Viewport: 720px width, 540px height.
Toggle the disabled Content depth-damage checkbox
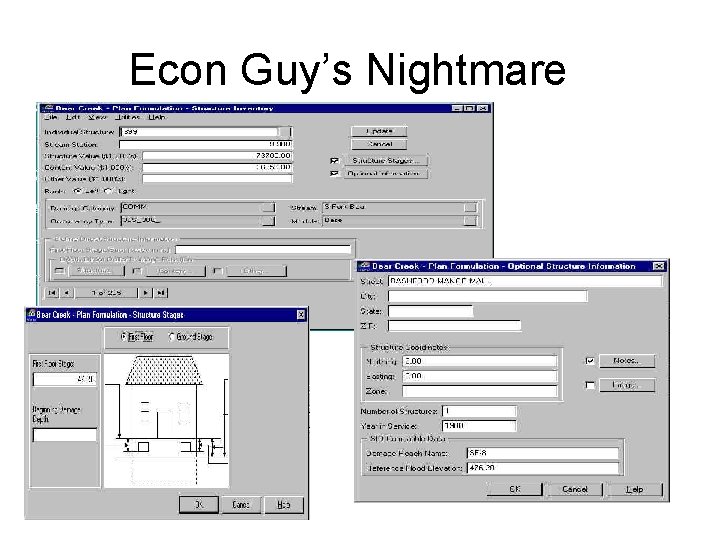pos(137,271)
